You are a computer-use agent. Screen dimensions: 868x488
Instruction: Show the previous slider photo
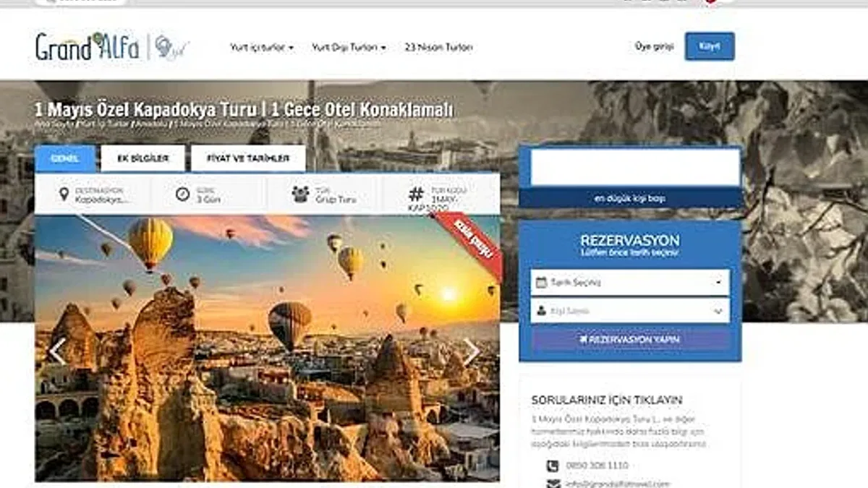(57, 352)
